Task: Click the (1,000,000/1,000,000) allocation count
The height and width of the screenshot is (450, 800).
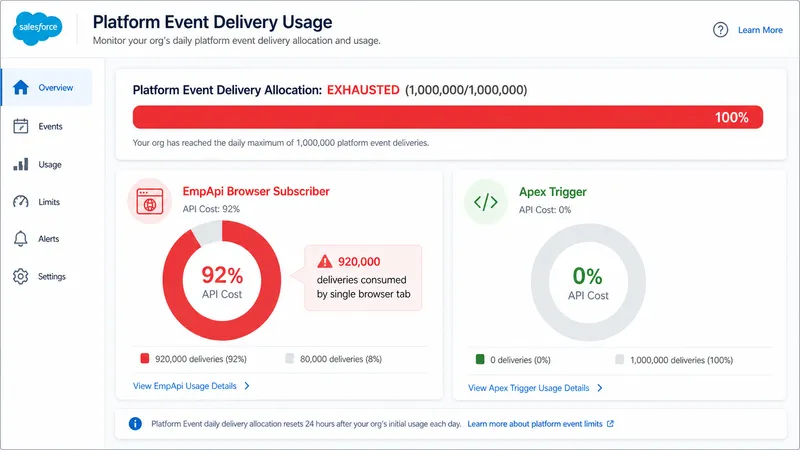Action: (x=466, y=90)
